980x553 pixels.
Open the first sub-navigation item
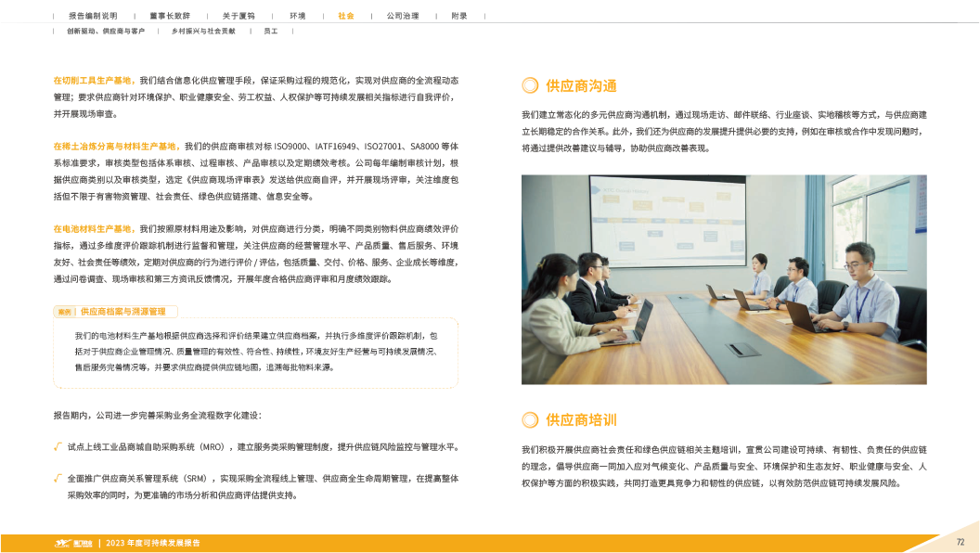[105, 32]
